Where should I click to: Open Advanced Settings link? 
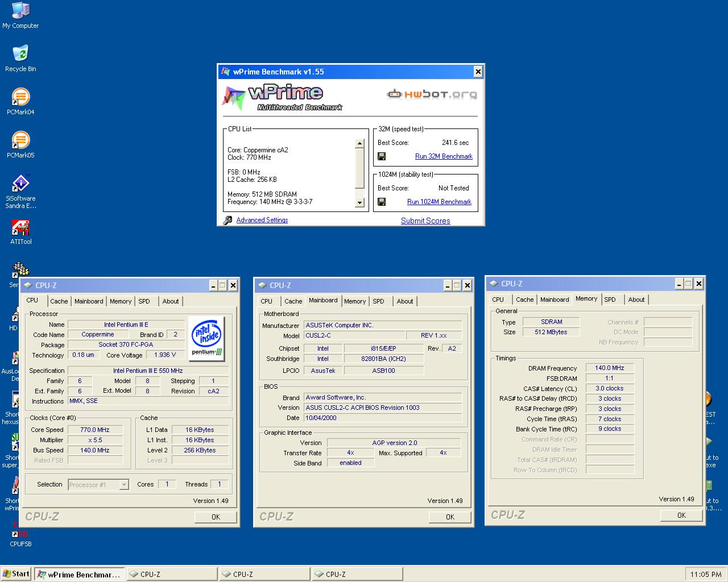click(262, 220)
